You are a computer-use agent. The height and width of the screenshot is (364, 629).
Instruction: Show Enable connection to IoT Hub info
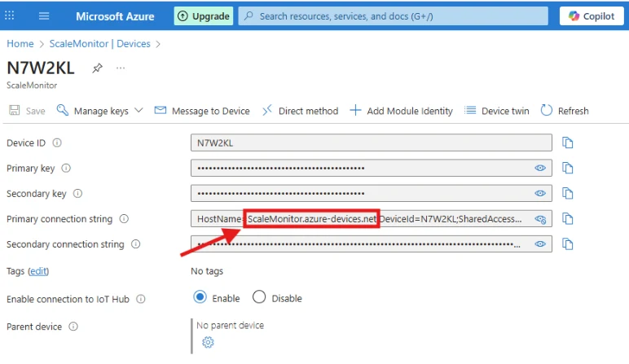pos(141,299)
